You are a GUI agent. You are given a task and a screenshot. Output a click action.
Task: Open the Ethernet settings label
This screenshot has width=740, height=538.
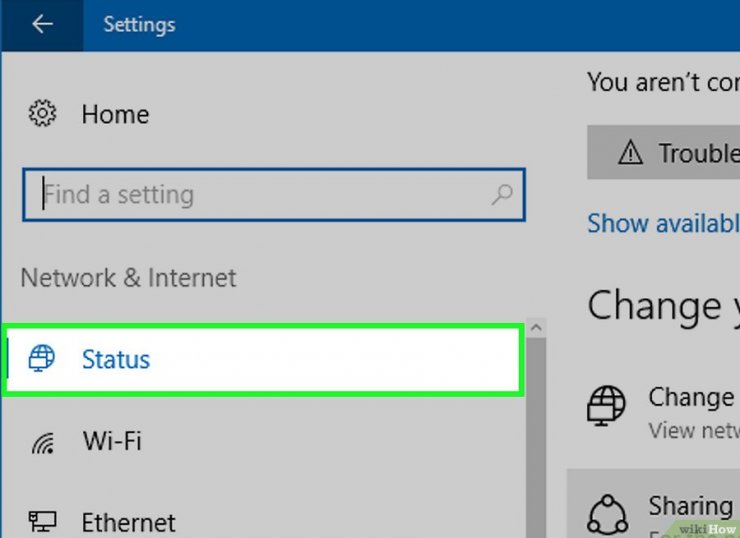tap(128, 522)
